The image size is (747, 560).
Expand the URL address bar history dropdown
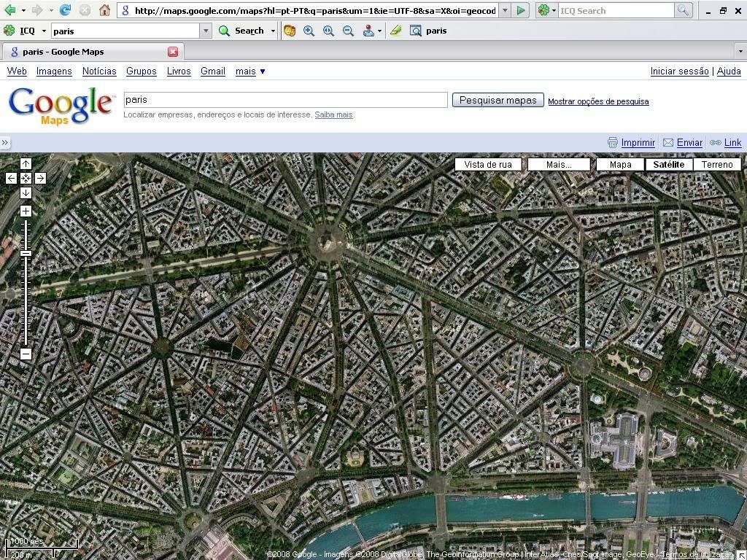point(505,11)
